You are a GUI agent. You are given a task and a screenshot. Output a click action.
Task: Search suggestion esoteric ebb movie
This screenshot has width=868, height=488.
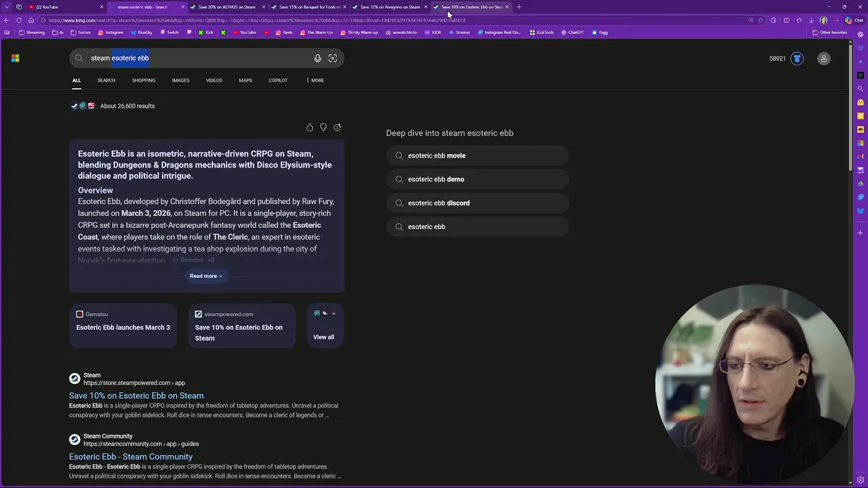[477, 156]
